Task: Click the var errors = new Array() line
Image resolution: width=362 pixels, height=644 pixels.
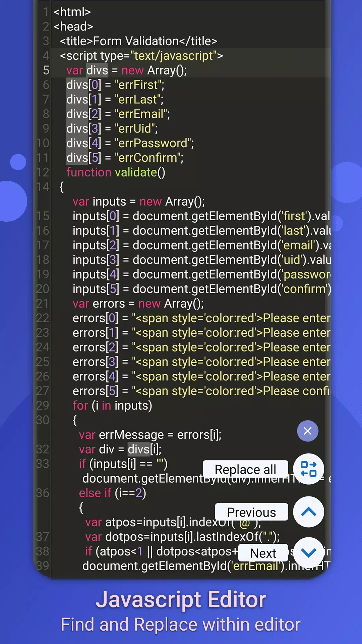Action: click(x=138, y=304)
